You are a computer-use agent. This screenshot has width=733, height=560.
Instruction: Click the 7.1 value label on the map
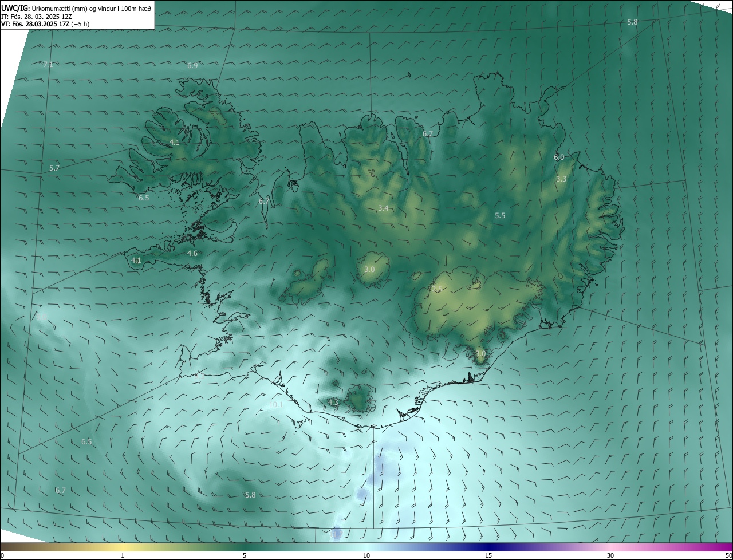tap(48, 65)
